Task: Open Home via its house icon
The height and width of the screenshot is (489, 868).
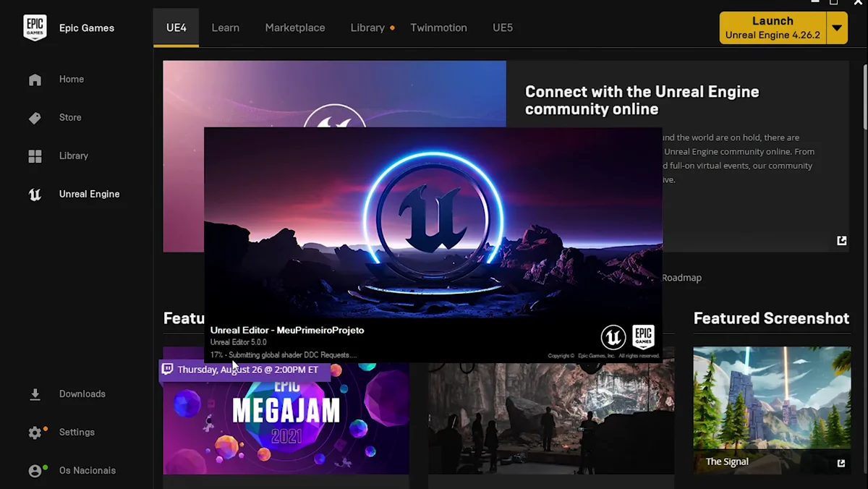Action: tap(35, 80)
